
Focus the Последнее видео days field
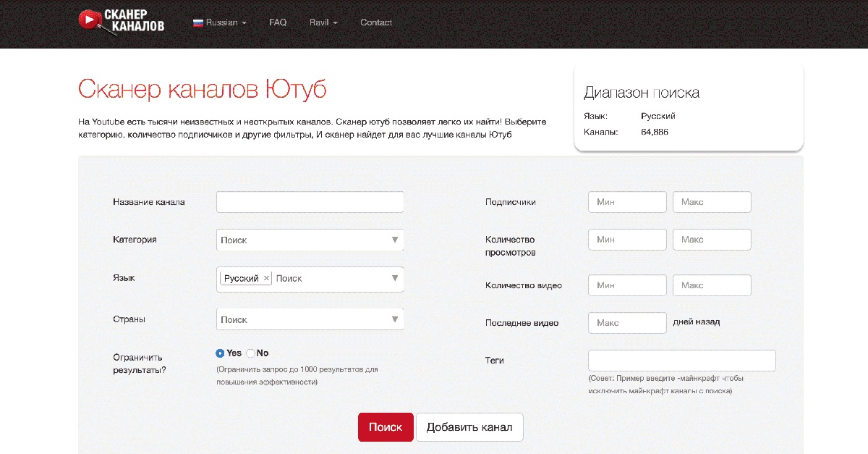click(627, 323)
